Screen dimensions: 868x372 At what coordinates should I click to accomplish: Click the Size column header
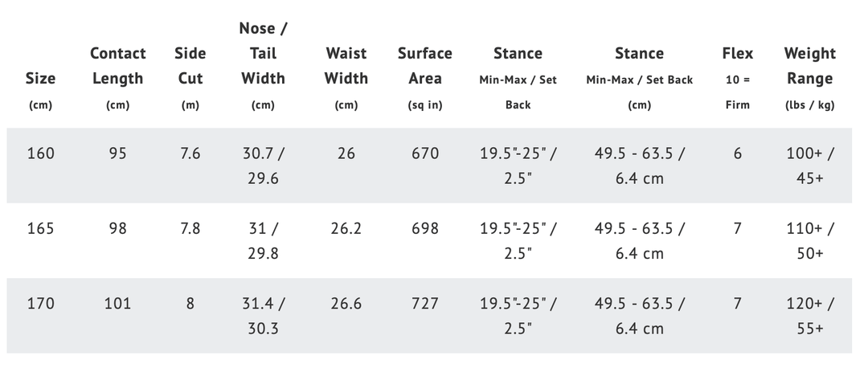40,79
